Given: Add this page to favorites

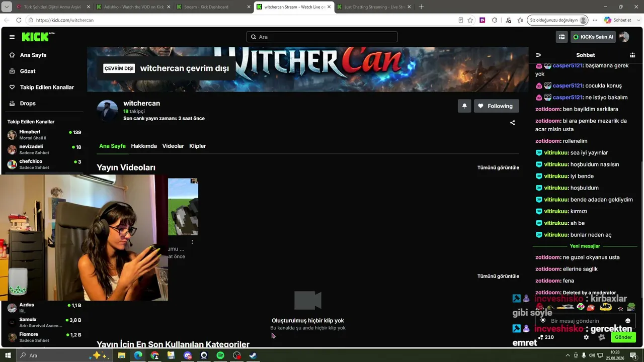Looking at the screenshot, I should point(470,20).
